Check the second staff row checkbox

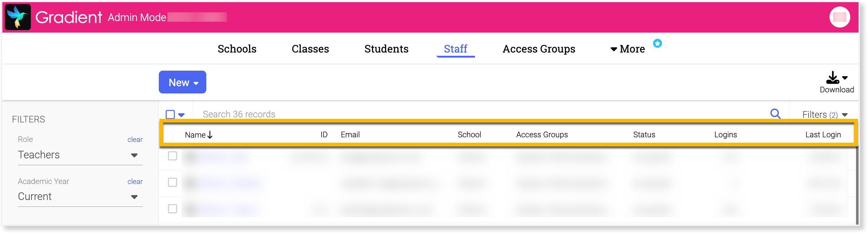pyautogui.click(x=173, y=182)
